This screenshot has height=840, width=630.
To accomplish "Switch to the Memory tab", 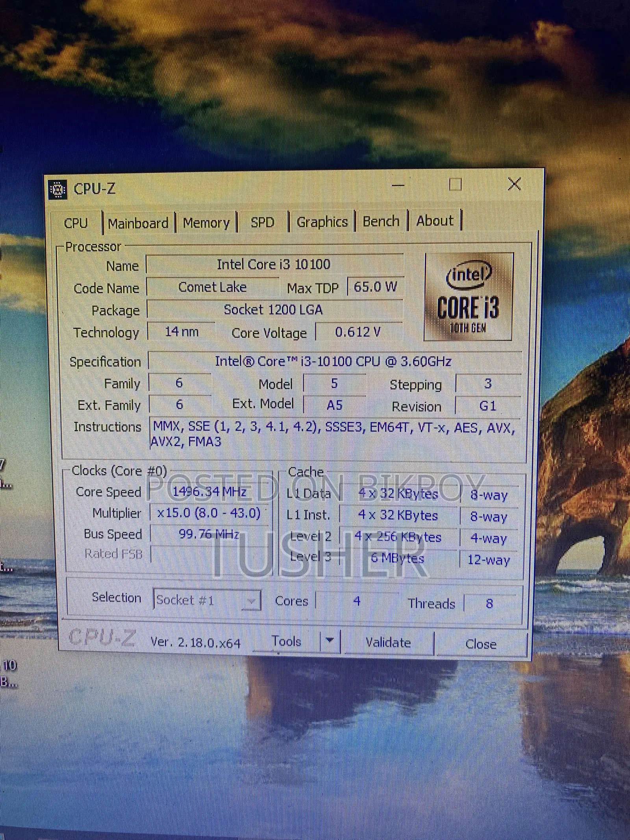I will [x=206, y=223].
